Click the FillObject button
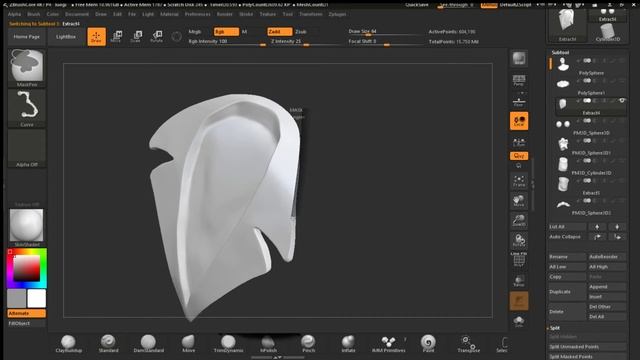 tap(27, 323)
